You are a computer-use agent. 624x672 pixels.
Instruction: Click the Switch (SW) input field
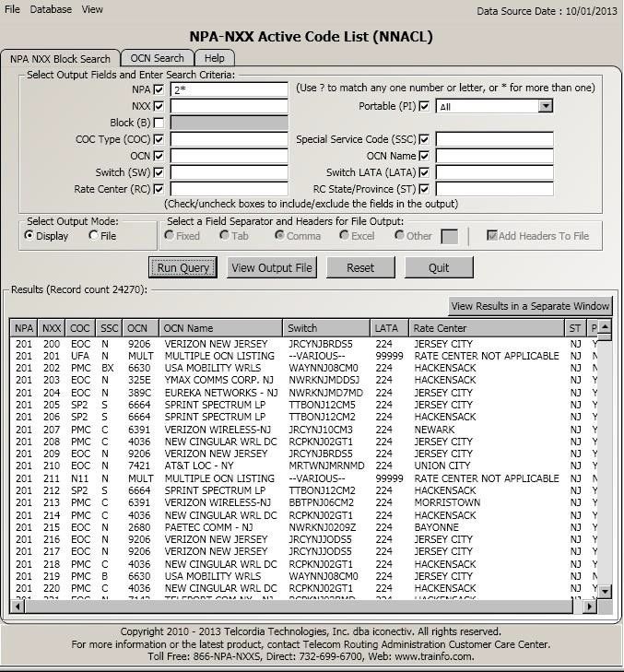(230, 172)
